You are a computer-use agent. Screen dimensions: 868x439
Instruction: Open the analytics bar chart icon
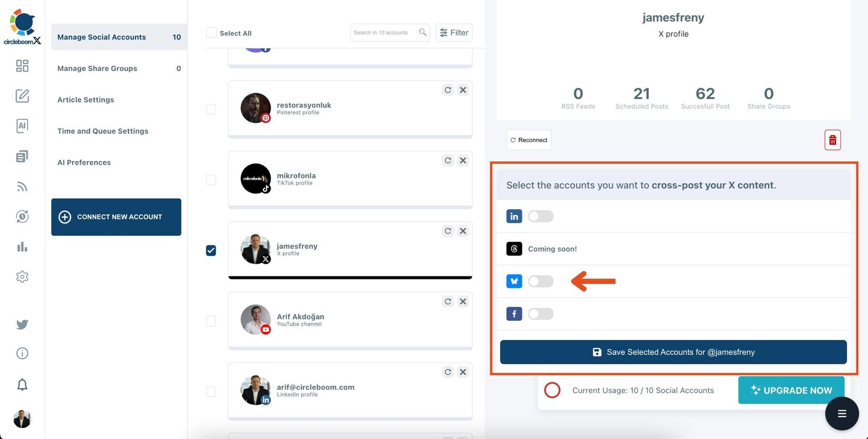22,247
